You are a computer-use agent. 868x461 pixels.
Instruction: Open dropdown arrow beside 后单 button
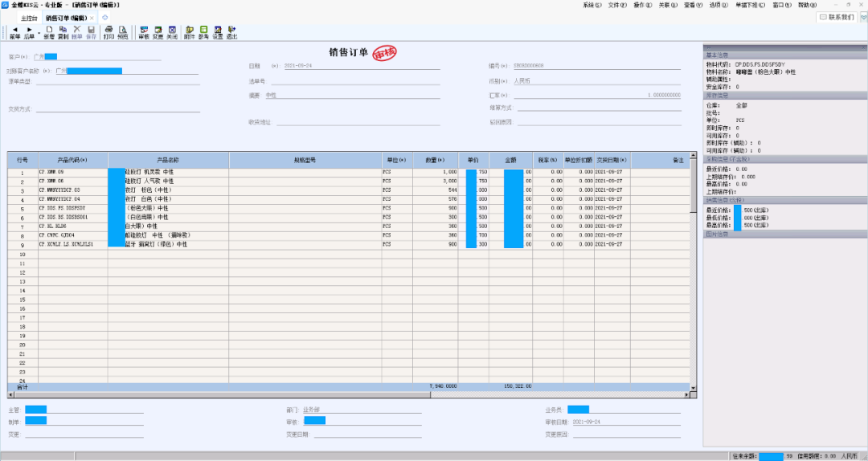click(39, 33)
